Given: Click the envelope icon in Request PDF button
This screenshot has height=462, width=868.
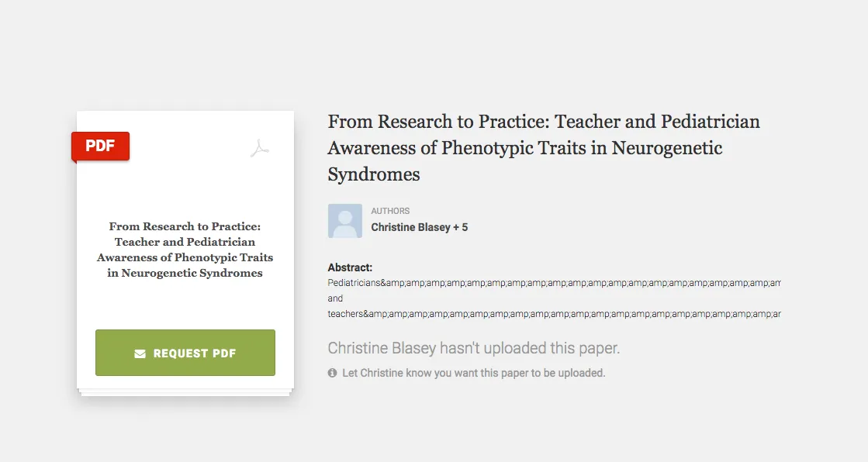Looking at the screenshot, I should [140, 353].
